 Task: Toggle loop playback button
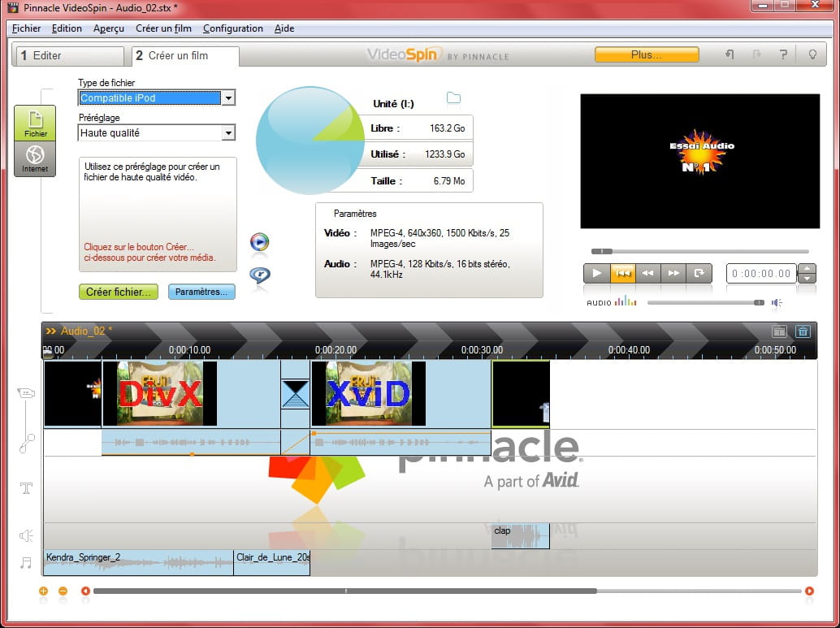pos(699,273)
